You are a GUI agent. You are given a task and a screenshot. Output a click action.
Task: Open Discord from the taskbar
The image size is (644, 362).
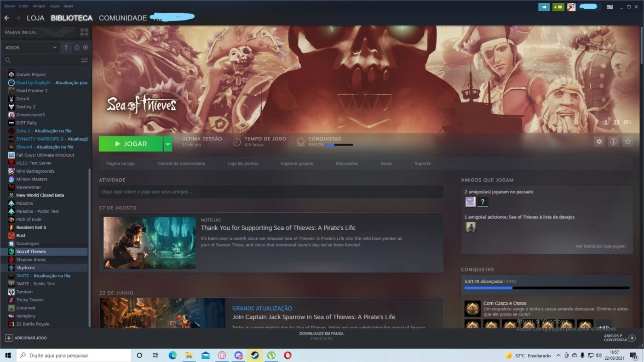click(238, 355)
